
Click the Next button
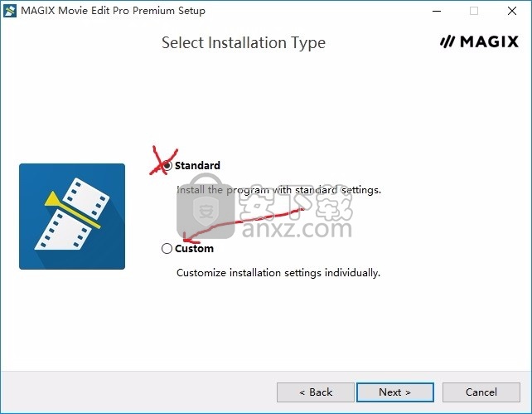395,392
